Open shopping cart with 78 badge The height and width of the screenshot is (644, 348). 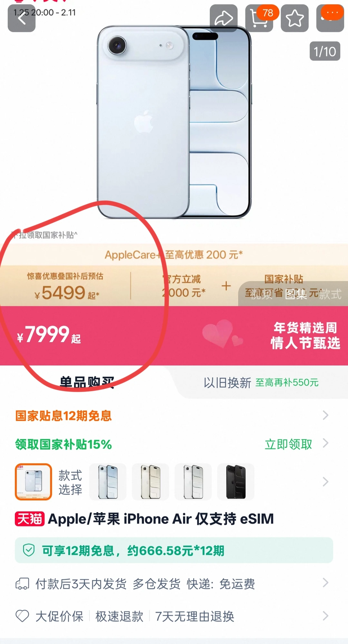pos(259,18)
